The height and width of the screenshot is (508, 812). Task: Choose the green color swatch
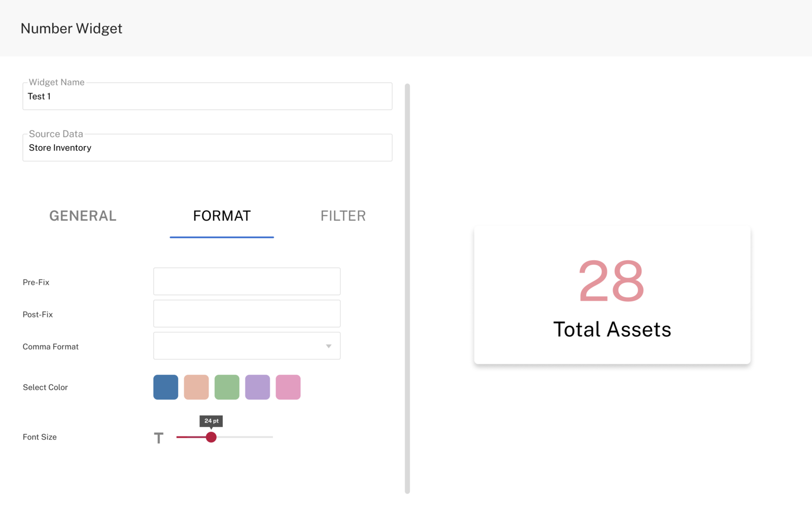227,387
